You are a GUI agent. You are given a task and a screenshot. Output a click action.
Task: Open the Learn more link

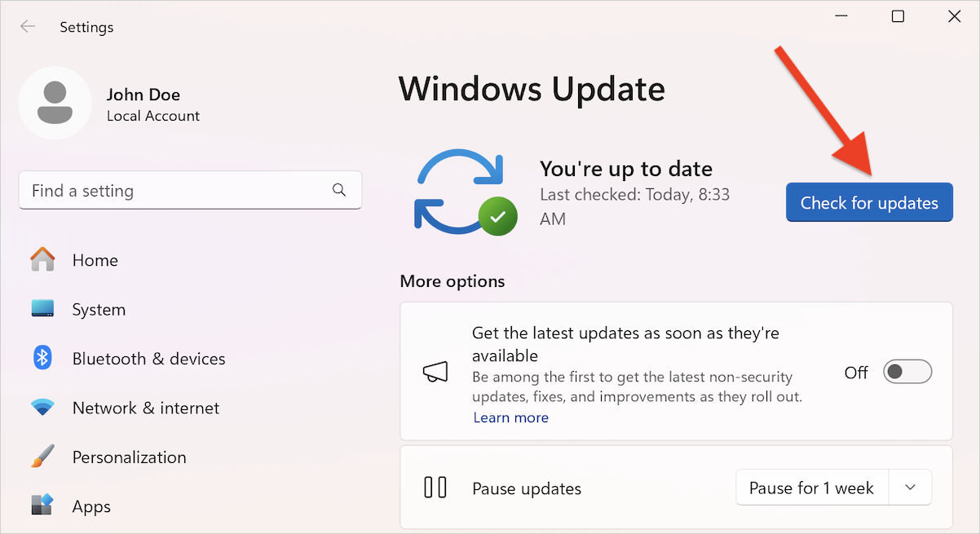click(510, 417)
